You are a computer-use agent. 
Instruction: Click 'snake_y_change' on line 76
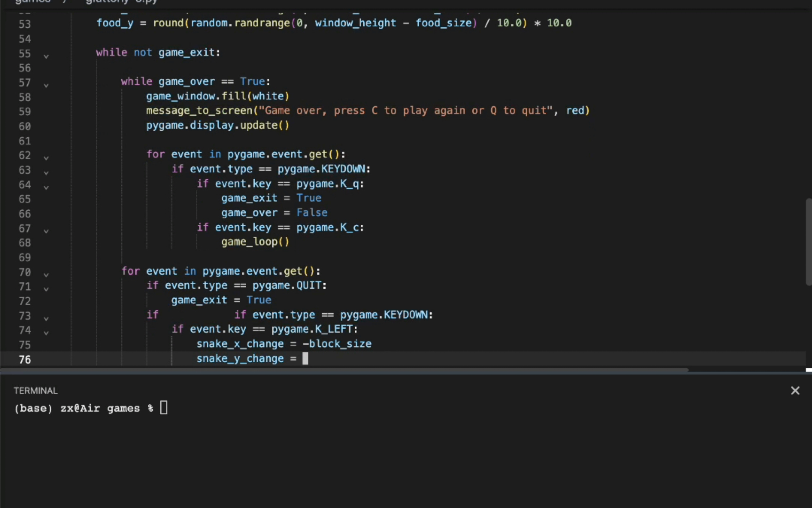(x=240, y=358)
